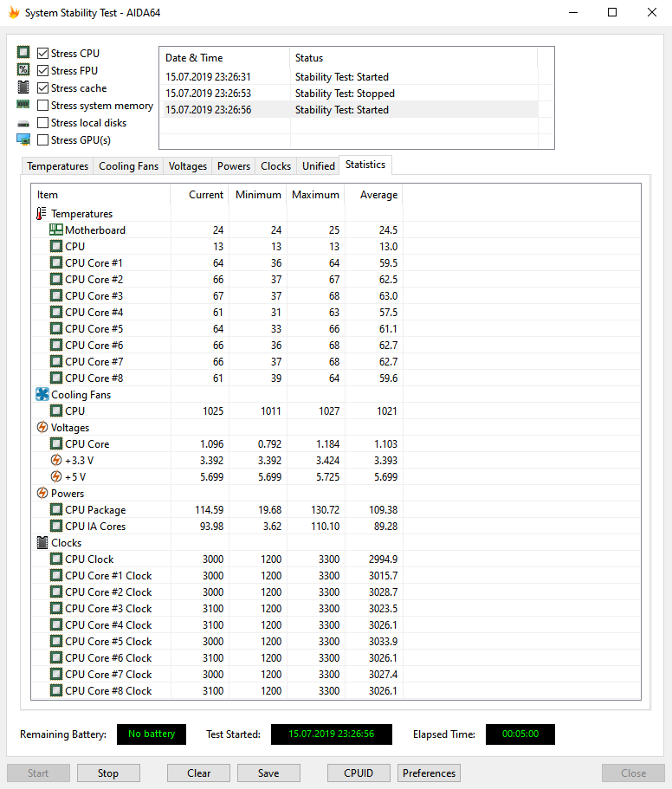Click the monitor icon beside Stress GPU(s)

coord(23,140)
